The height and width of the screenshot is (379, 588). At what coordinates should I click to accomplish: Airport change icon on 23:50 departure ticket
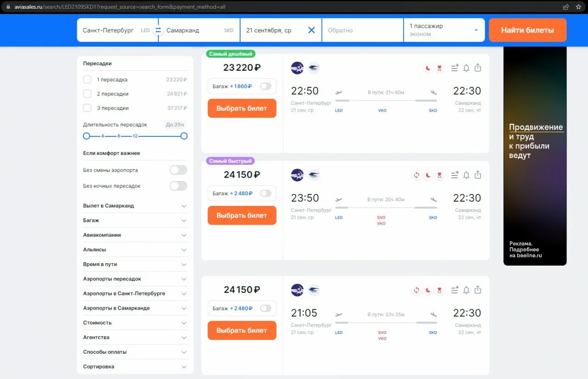click(x=416, y=175)
